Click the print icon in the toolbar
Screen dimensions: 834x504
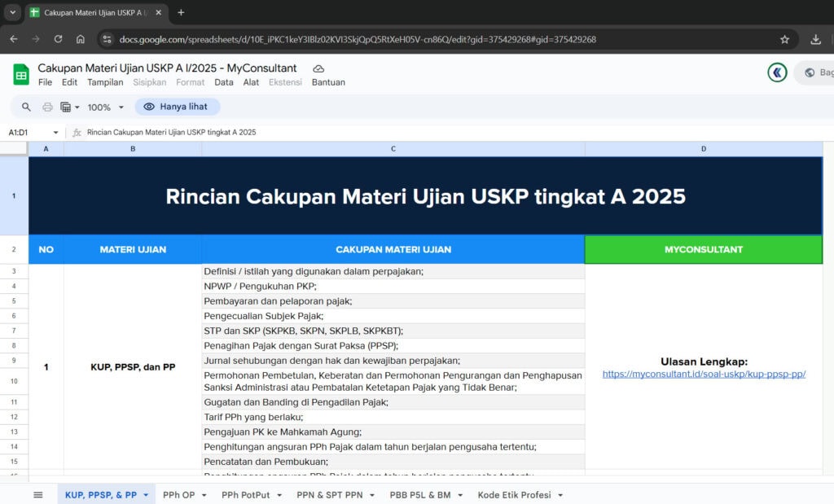[47, 107]
